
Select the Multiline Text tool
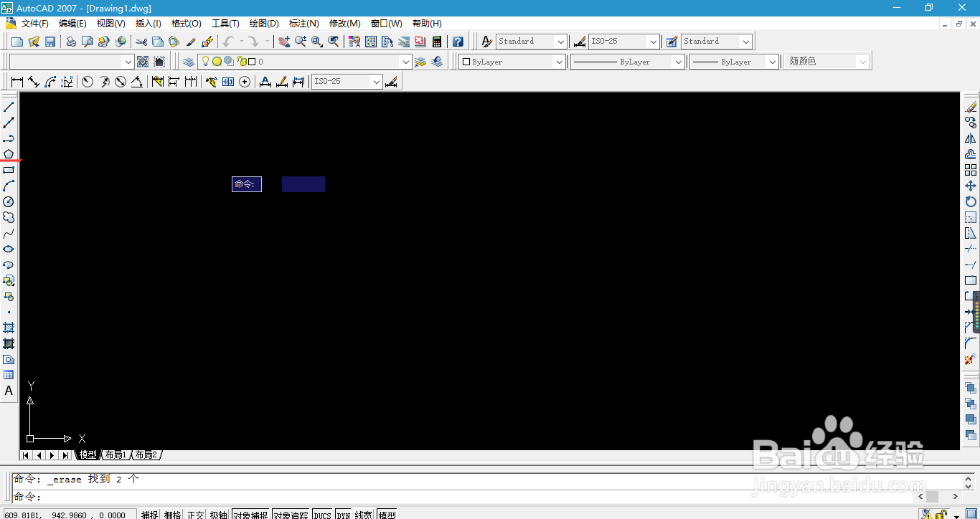point(9,391)
